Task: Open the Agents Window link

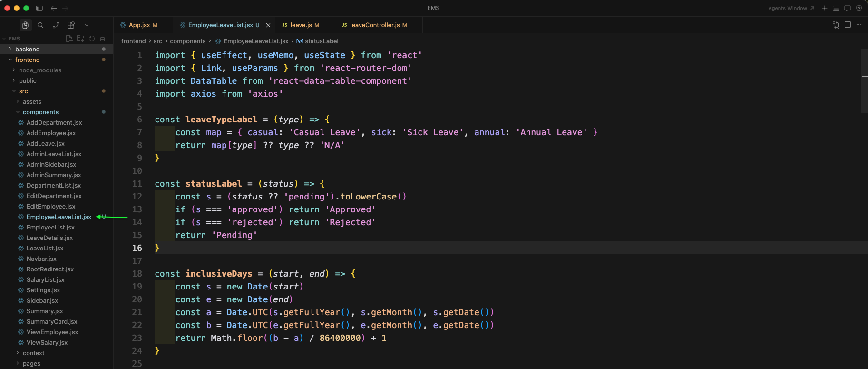Action: pyautogui.click(x=791, y=8)
